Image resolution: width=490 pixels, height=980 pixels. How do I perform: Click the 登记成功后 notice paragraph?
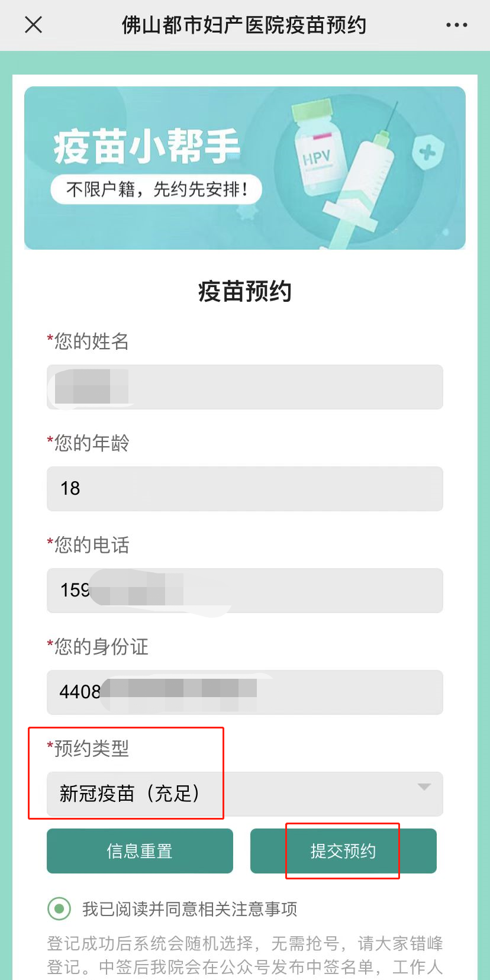[244, 955]
